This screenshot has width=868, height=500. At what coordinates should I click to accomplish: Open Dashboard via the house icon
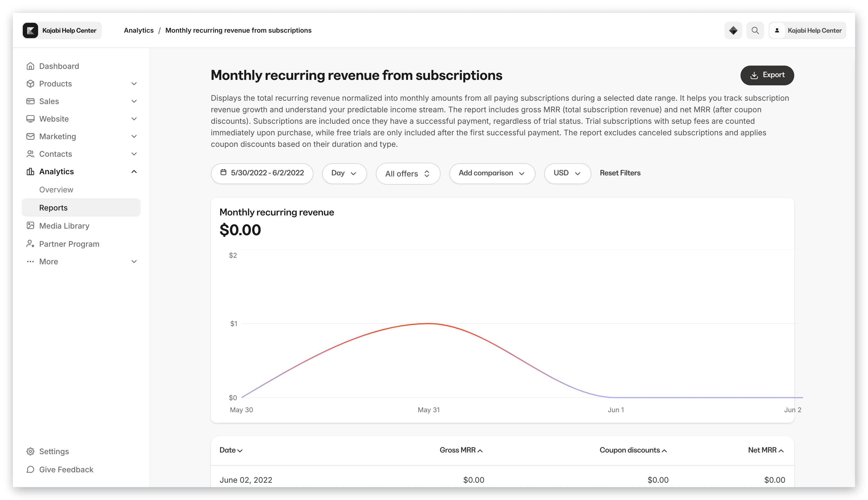pyautogui.click(x=30, y=66)
